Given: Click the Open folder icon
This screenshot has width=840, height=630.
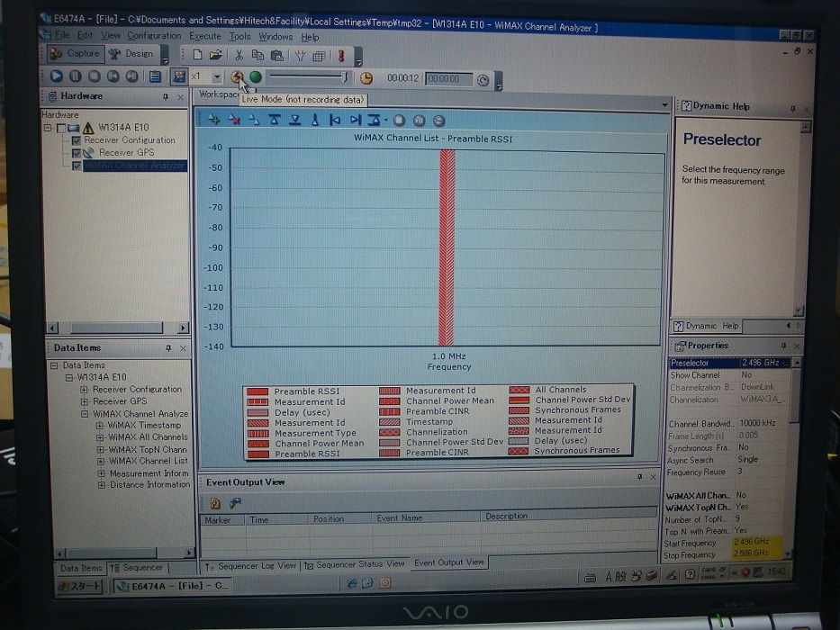Looking at the screenshot, I should tap(216, 55).
